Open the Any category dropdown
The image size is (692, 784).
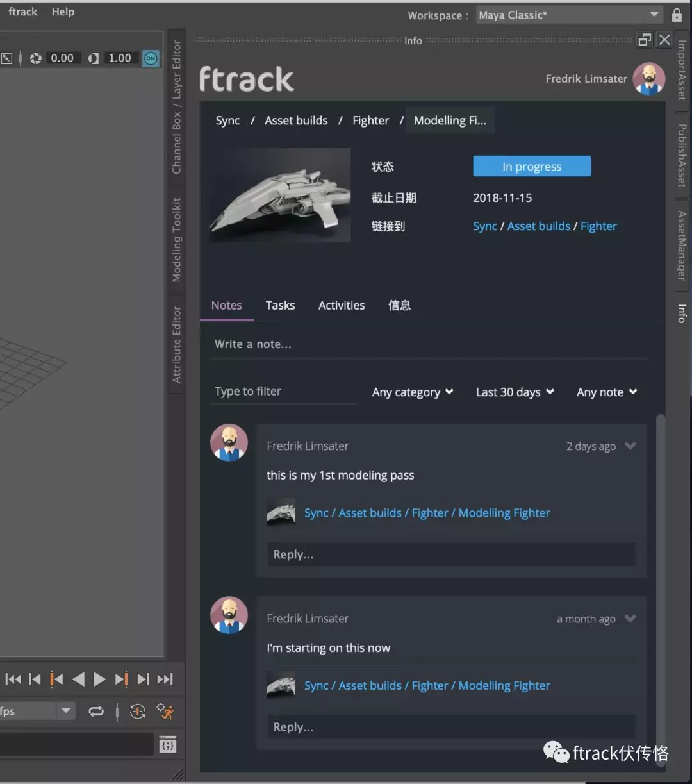[413, 392]
